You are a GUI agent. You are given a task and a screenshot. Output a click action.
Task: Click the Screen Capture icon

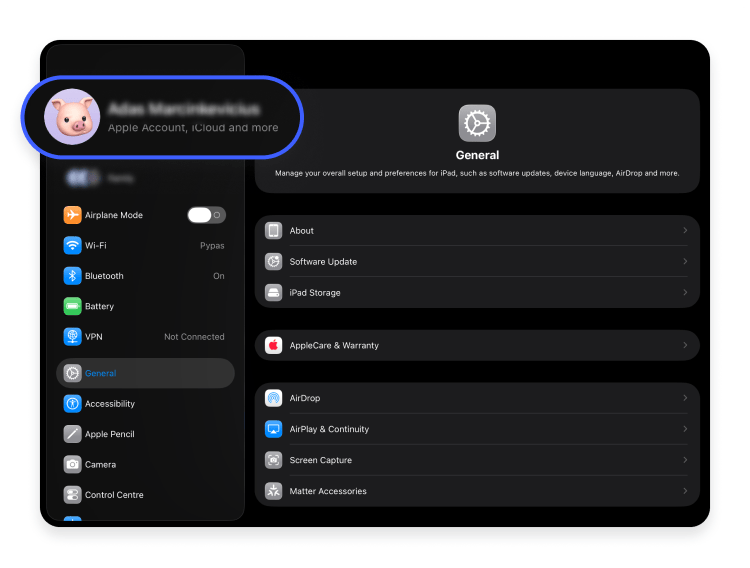click(x=274, y=460)
